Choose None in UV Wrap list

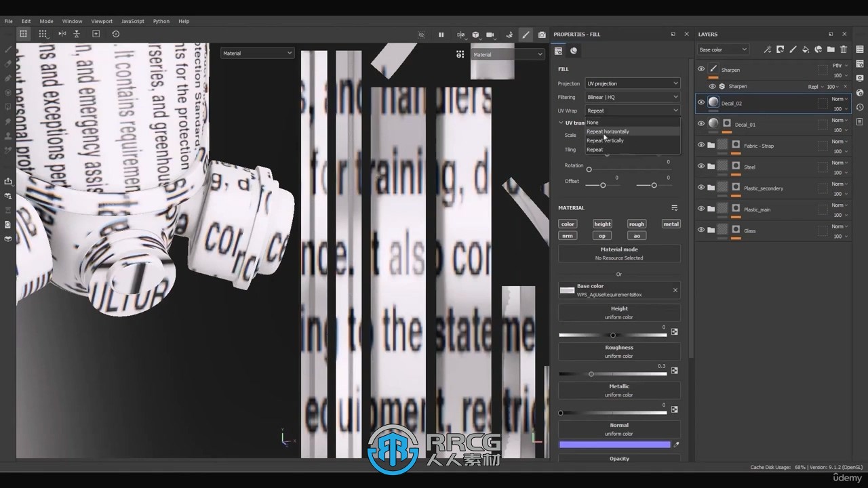tap(632, 123)
